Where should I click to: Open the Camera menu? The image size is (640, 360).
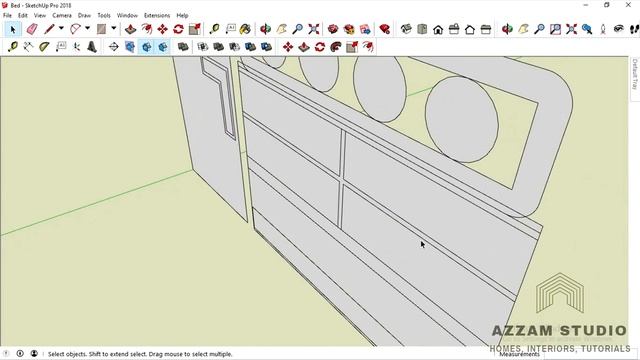click(62, 16)
